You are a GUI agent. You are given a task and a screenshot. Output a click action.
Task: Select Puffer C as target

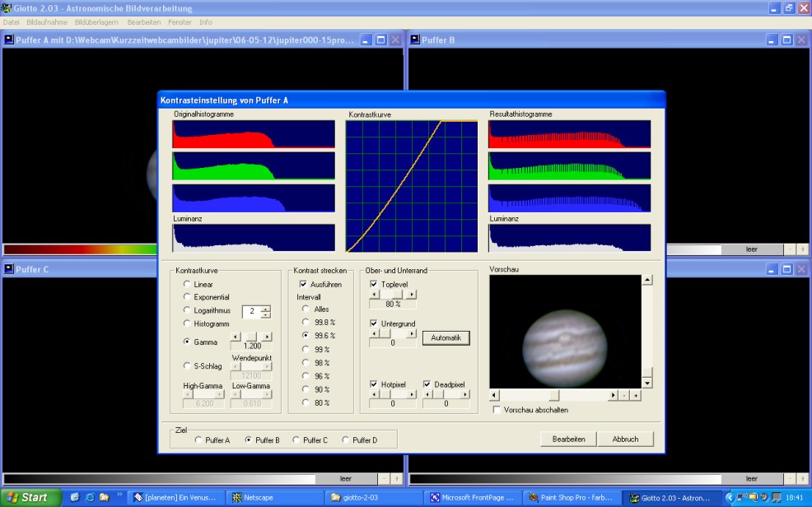click(x=296, y=440)
